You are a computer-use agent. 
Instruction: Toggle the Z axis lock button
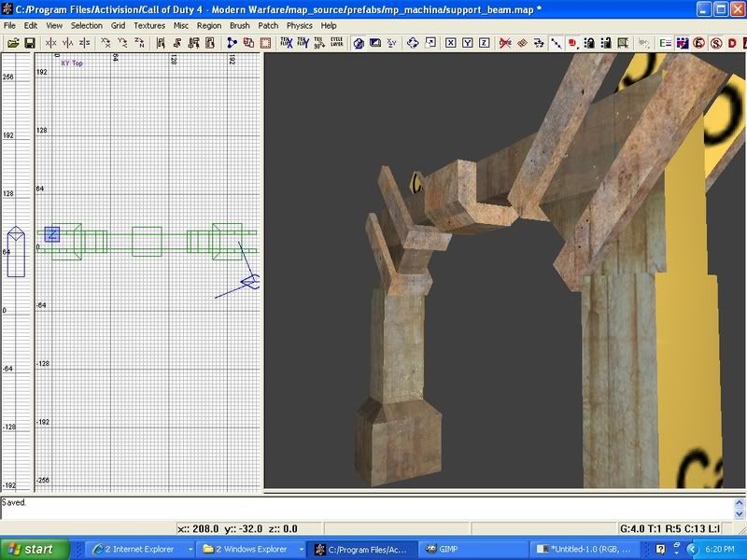click(484, 43)
